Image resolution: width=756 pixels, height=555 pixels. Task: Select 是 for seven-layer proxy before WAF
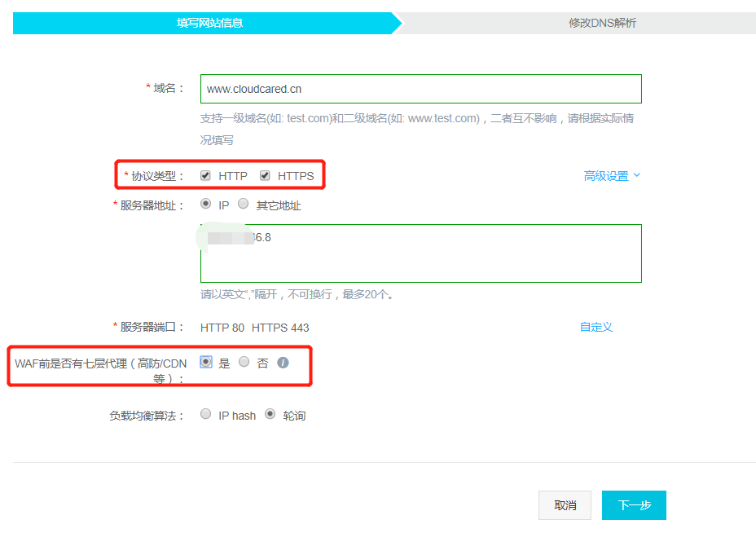[206, 362]
